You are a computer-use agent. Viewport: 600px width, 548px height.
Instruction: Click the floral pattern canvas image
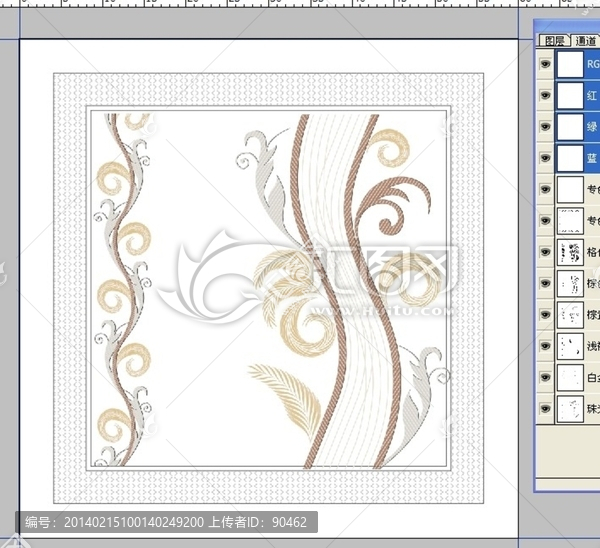[268, 288]
